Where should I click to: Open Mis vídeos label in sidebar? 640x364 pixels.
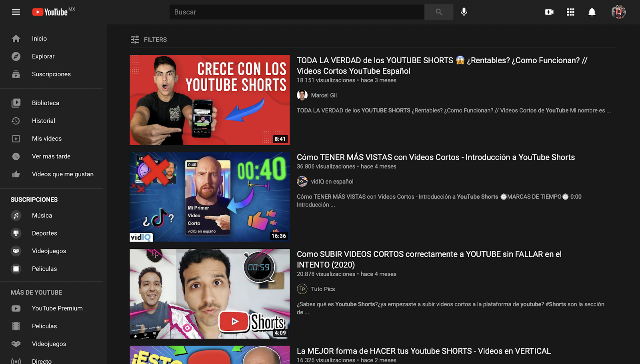(47, 138)
